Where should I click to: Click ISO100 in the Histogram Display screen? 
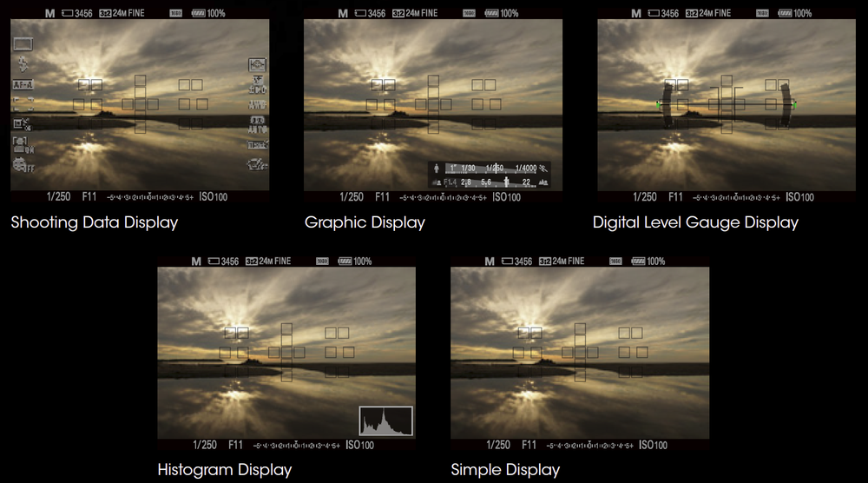359,445
